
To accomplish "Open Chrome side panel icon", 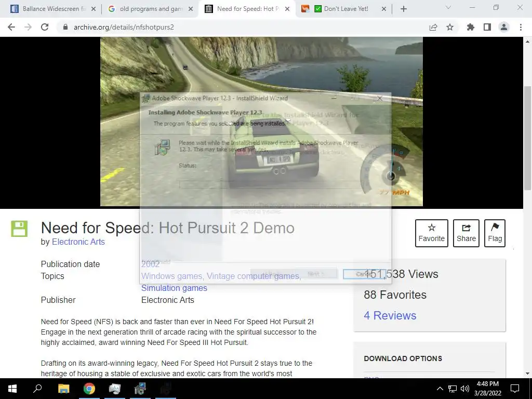I will tap(487, 27).
